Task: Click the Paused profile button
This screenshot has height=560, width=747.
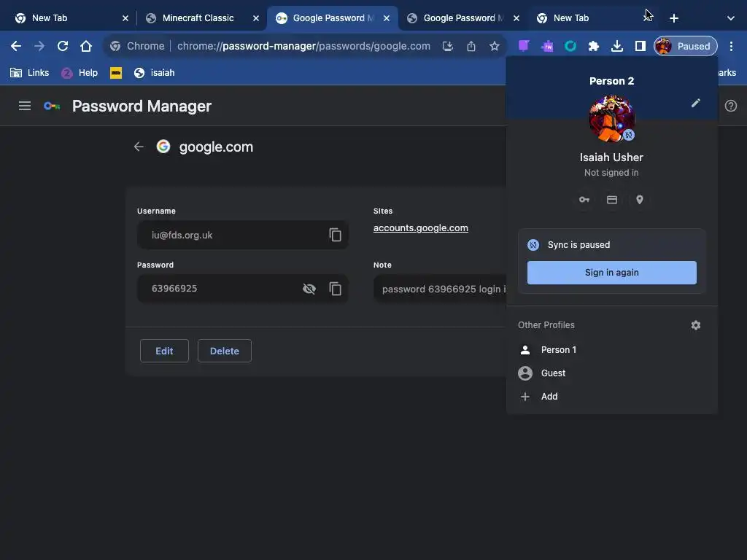Action: (x=686, y=46)
